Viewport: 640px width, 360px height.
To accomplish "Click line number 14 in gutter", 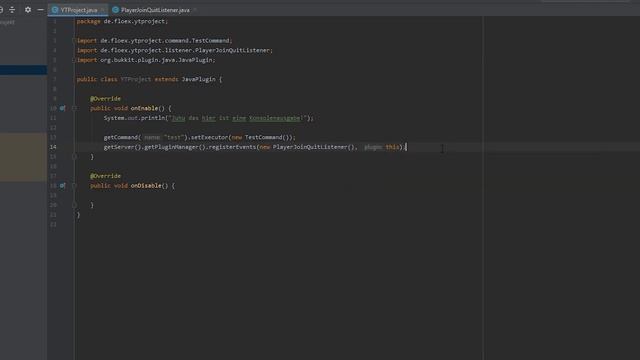I will point(53,147).
